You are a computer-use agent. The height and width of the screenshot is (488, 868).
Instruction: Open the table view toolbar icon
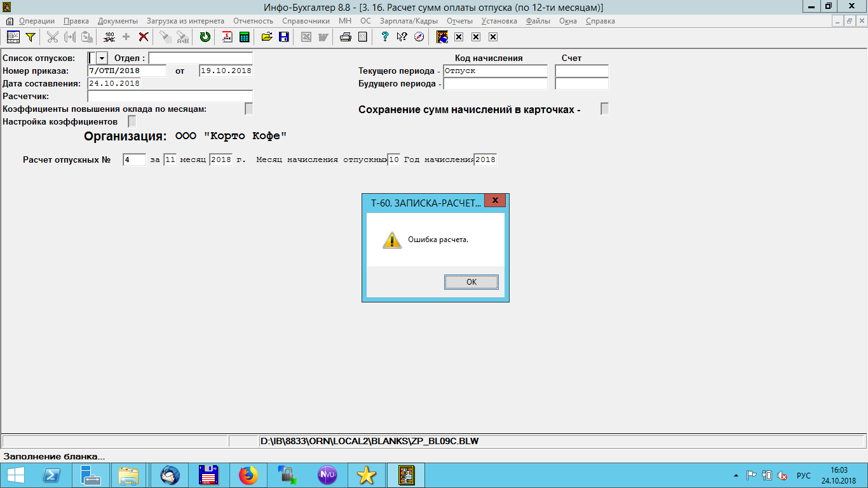(x=13, y=37)
